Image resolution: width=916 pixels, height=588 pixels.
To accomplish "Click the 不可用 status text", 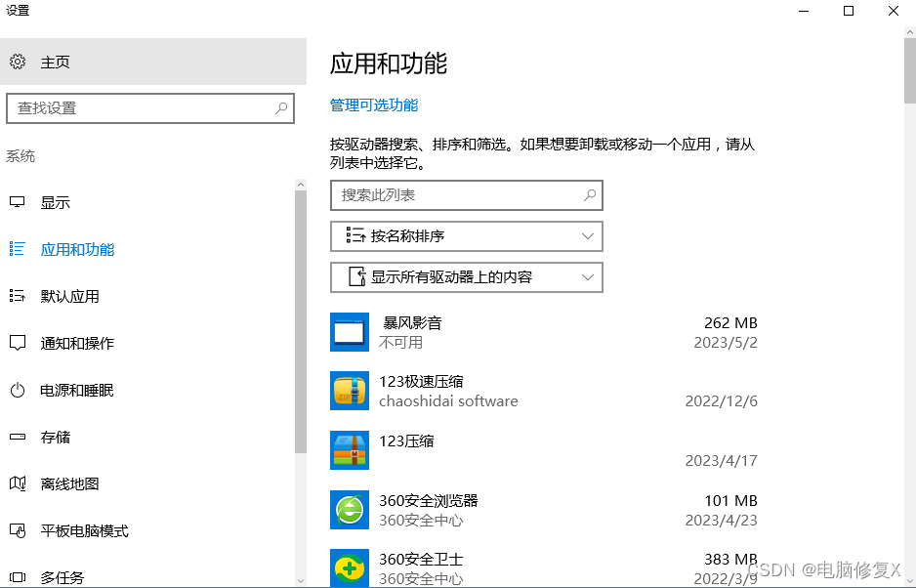I will click(x=400, y=343).
